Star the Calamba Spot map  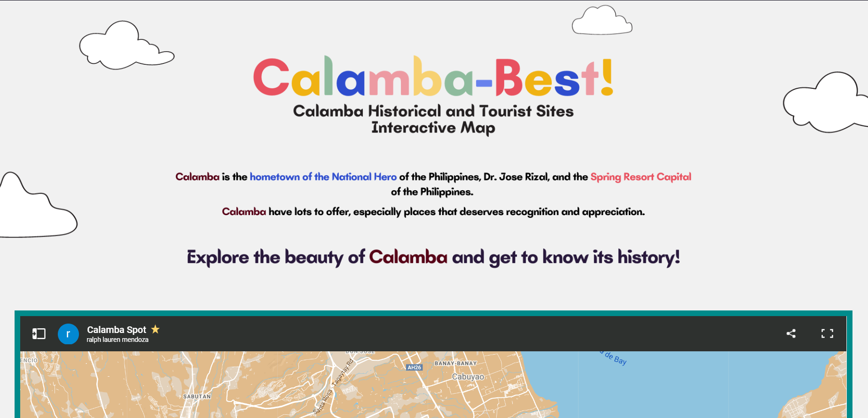(x=156, y=329)
